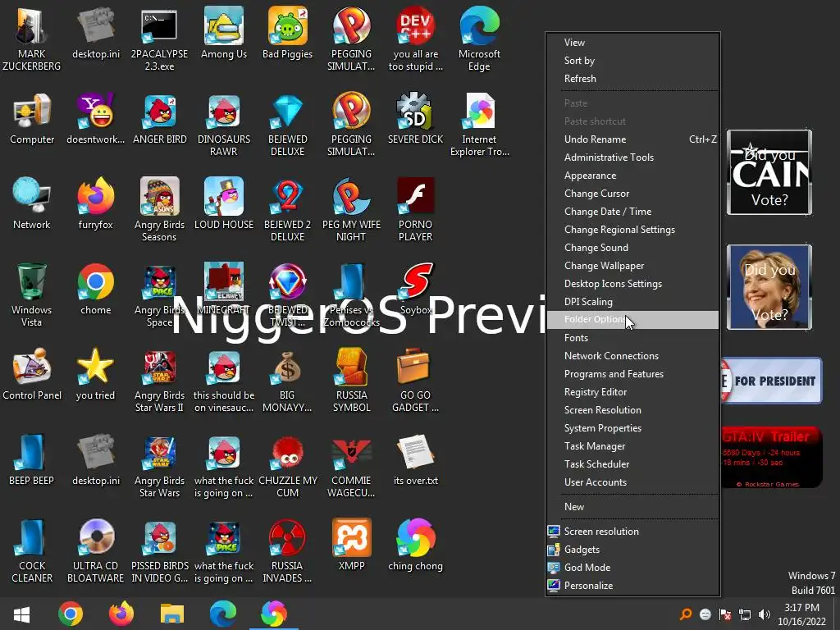Choose Change Wallpaper from the menu
This screenshot has width=840, height=630.
click(632, 266)
